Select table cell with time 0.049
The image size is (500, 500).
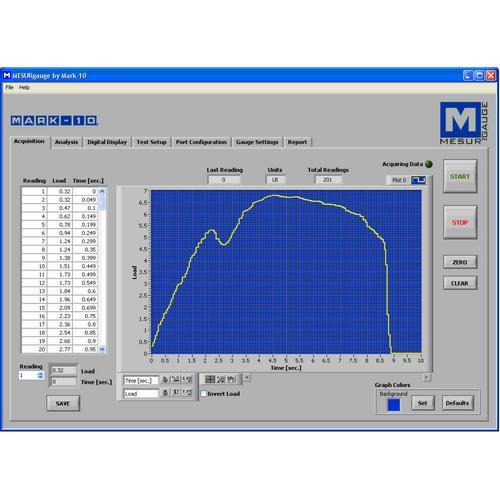point(85,200)
